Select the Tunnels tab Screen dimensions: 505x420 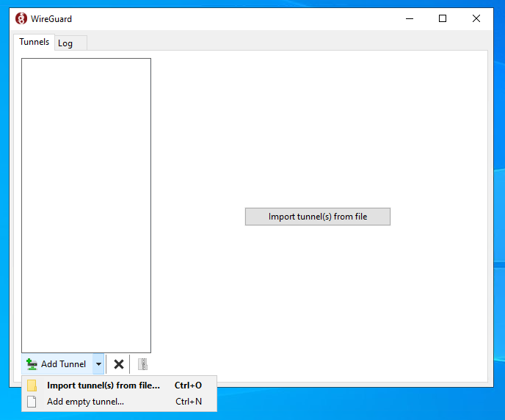(x=34, y=42)
